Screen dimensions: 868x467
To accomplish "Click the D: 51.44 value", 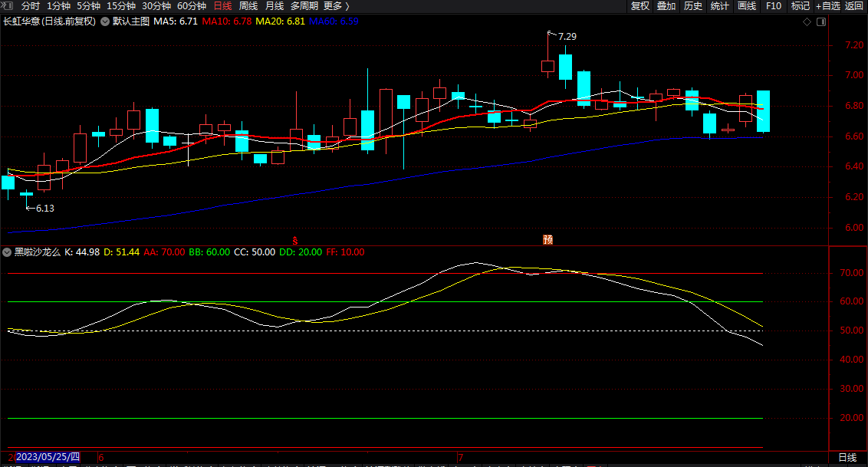I will (x=121, y=252).
